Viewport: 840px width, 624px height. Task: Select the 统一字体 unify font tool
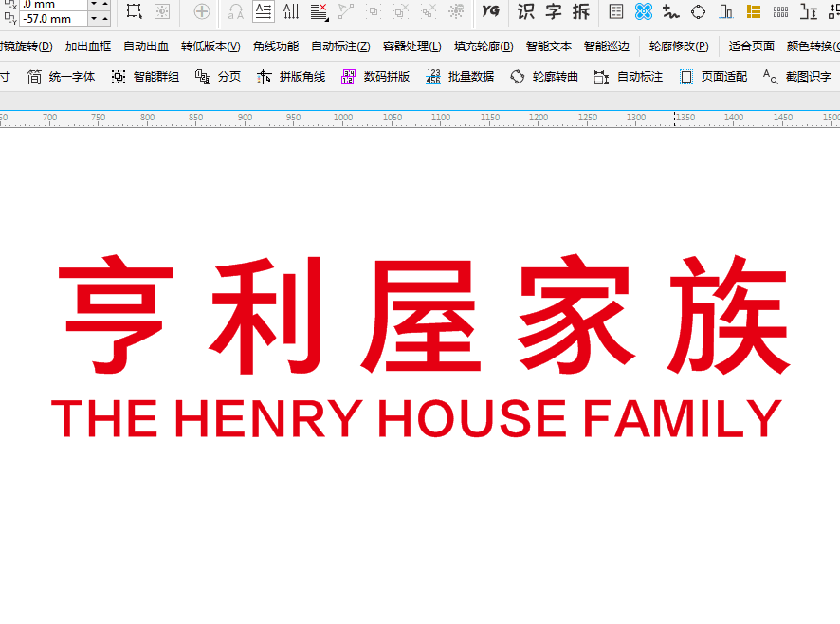(x=62, y=77)
